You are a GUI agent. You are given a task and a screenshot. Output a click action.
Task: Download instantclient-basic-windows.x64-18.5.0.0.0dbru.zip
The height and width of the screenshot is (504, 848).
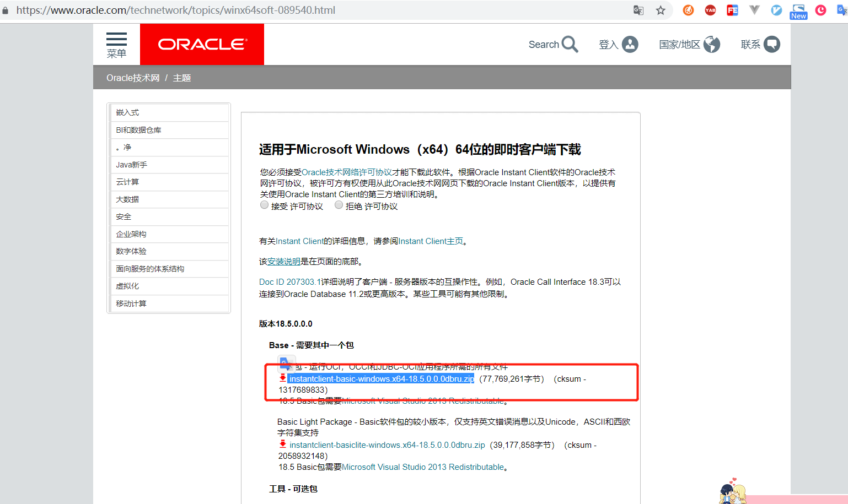[380, 378]
